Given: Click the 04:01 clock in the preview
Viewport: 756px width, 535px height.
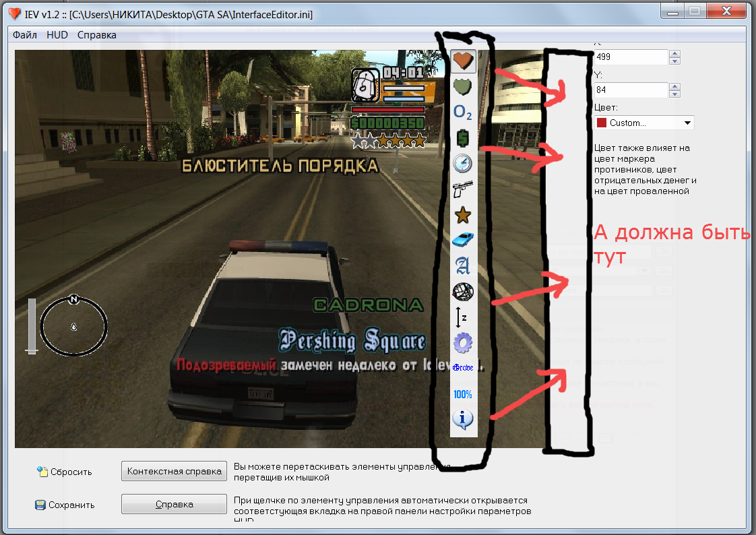Looking at the screenshot, I should coord(403,73).
